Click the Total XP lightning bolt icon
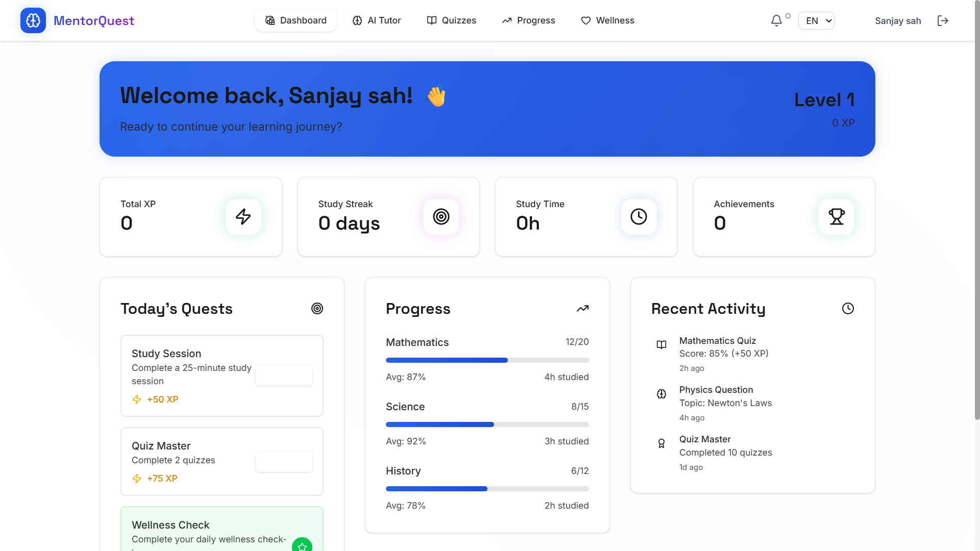 (x=243, y=217)
